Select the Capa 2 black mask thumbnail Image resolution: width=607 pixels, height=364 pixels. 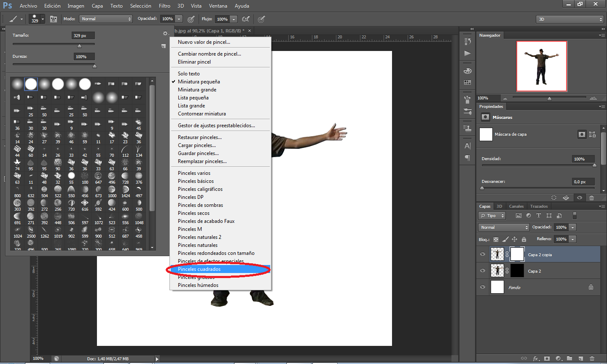point(517,270)
